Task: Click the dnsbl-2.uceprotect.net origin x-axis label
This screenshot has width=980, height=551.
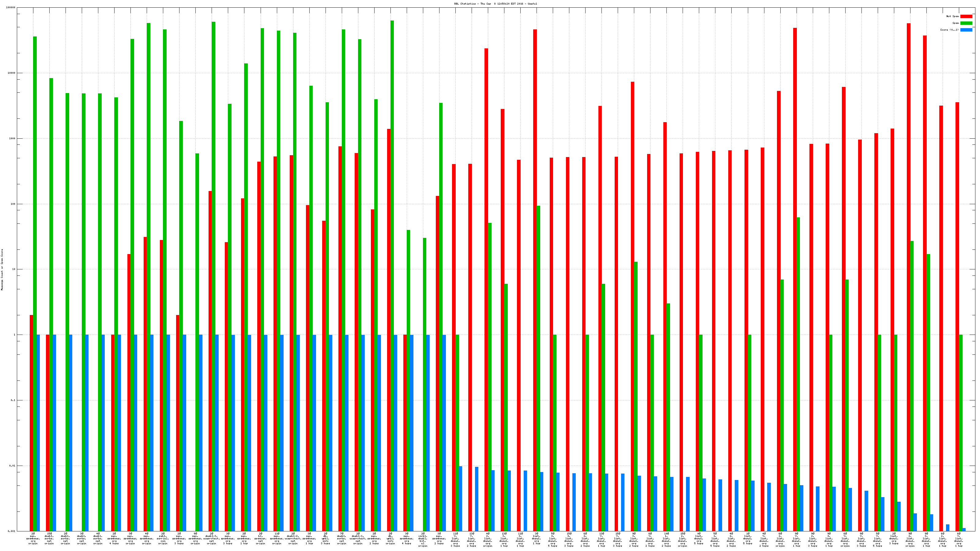Action: click(x=293, y=538)
